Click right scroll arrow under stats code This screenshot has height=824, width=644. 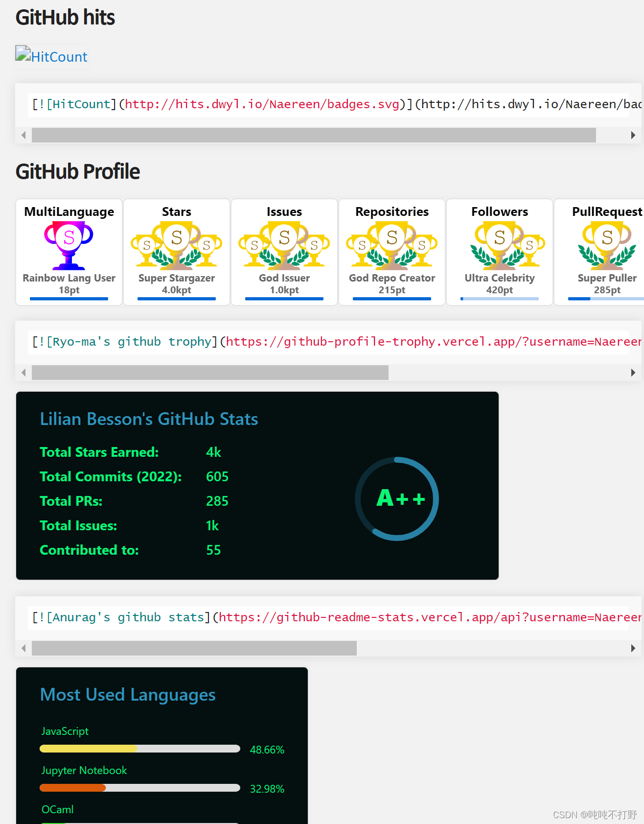point(633,648)
